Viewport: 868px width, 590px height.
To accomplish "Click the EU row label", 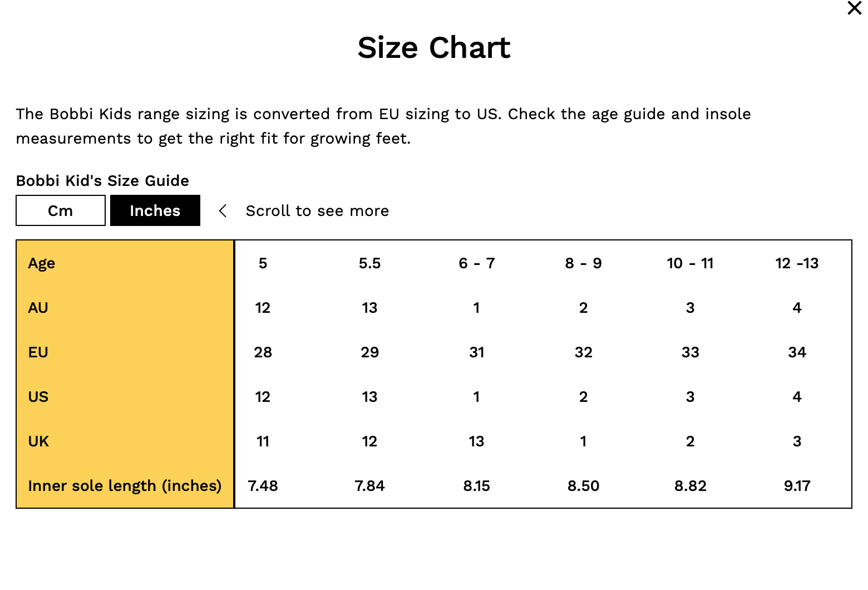I will 38,352.
